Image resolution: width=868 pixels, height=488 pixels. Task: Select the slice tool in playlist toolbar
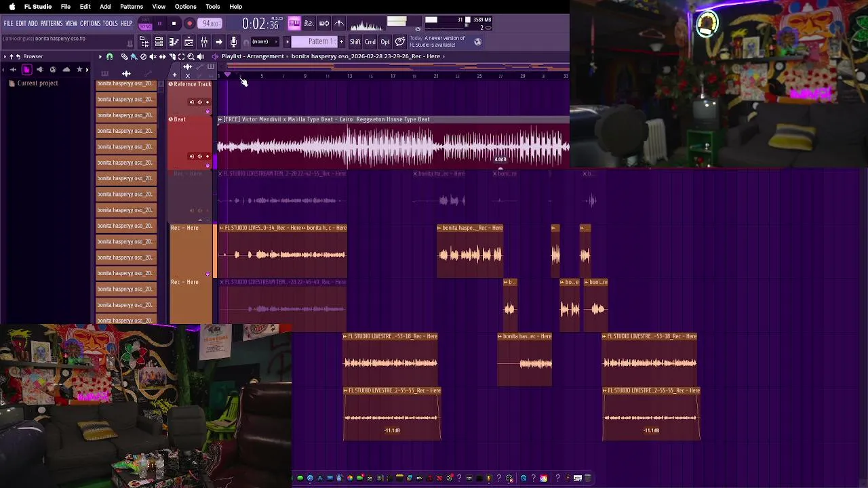pyautogui.click(x=172, y=56)
